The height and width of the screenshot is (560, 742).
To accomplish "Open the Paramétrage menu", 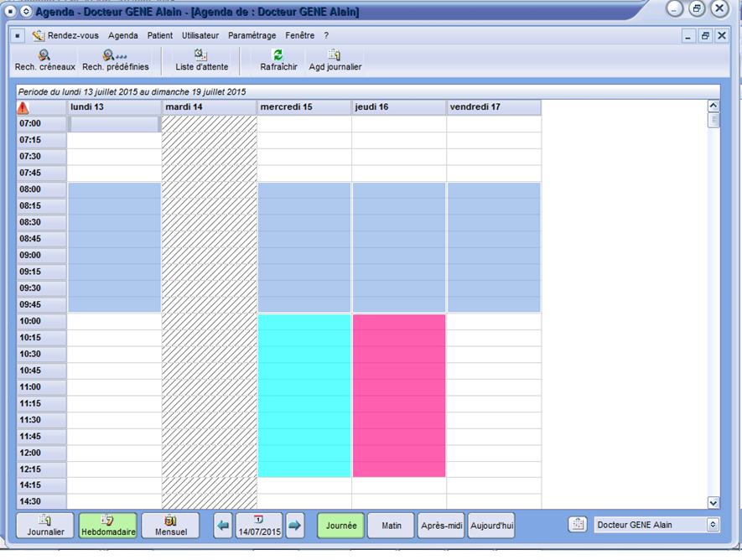I will (252, 36).
